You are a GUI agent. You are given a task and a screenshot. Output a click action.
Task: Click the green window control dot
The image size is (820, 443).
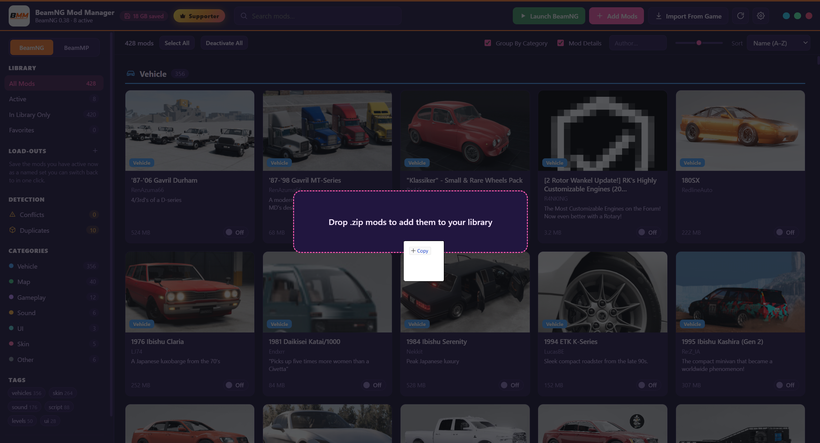point(798,16)
